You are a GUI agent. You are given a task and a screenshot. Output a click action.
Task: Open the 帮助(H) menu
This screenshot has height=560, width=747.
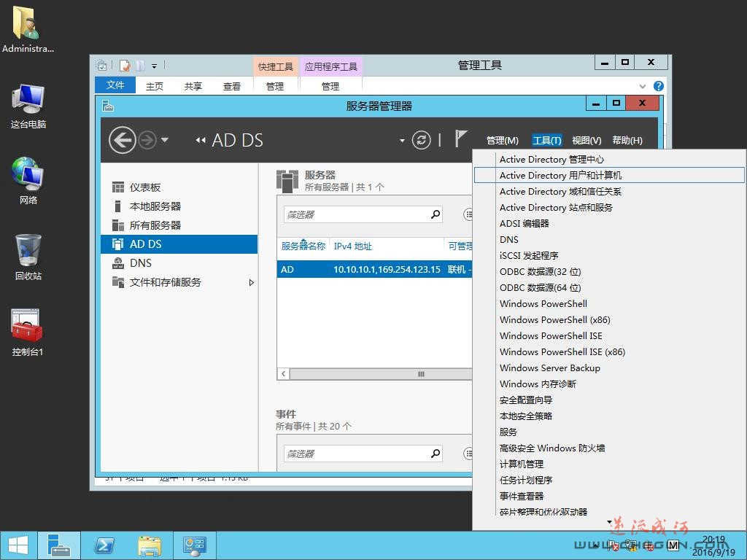pos(627,141)
